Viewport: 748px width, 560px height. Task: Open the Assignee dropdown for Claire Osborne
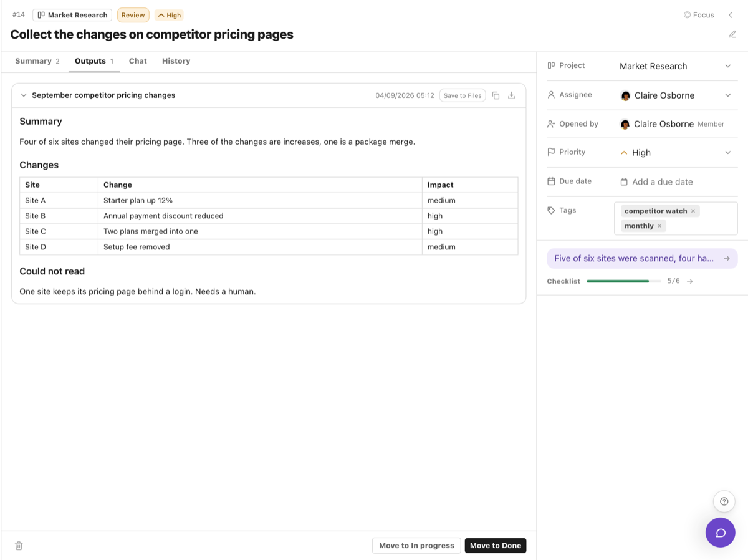click(675, 95)
